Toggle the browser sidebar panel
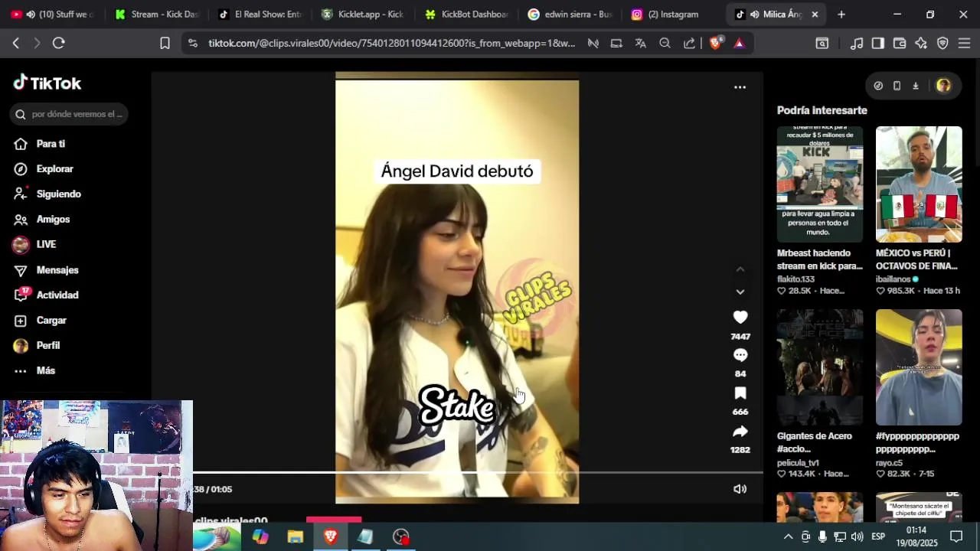 pos(878,44)
